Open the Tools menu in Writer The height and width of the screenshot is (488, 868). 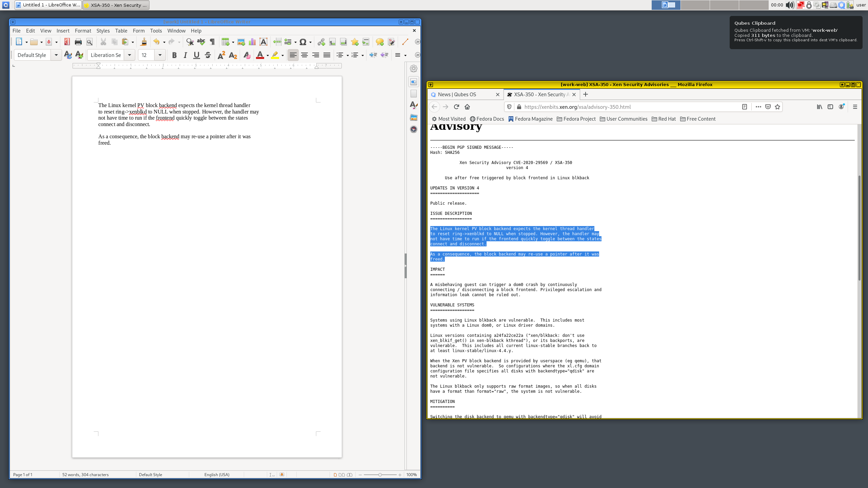pyautogui.click(x=156, y=30)
